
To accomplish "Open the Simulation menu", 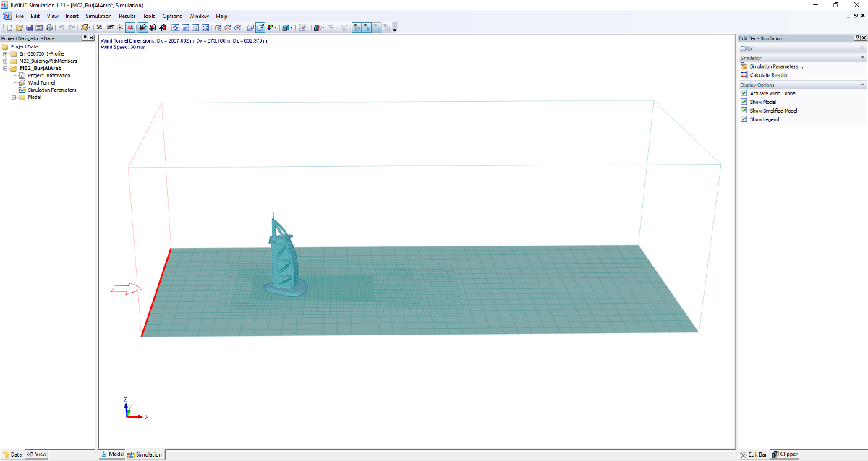I will point(98,16).
